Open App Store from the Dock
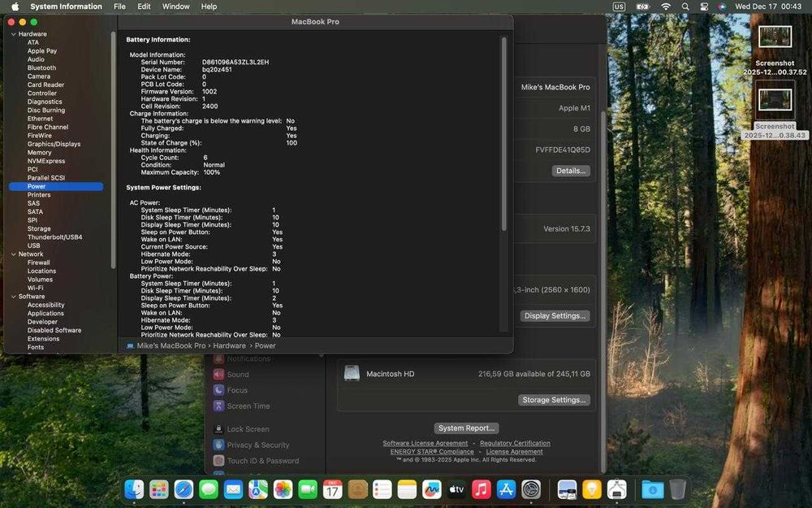Image resolution: width=812 pixels, height=508 pixels. 507,489
